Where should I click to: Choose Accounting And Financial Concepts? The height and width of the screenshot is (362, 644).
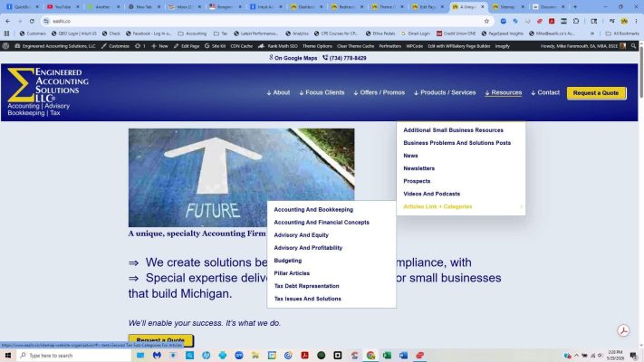tap(322, 222)
